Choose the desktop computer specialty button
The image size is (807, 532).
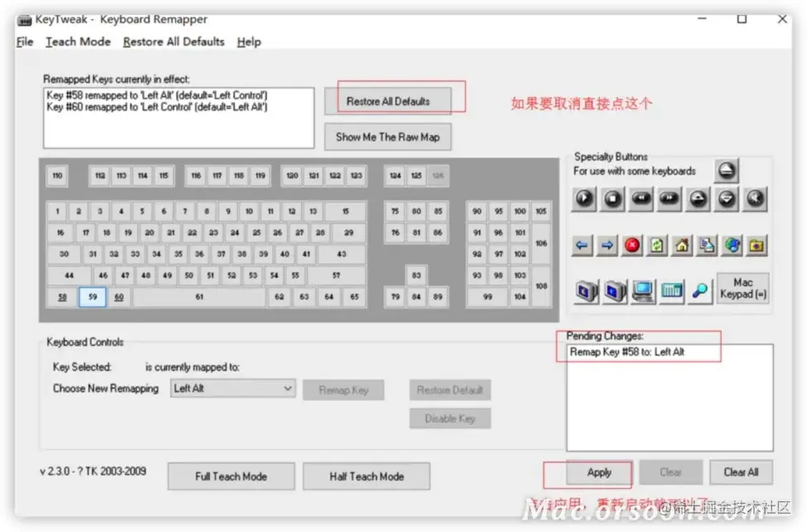click(643, 291)
